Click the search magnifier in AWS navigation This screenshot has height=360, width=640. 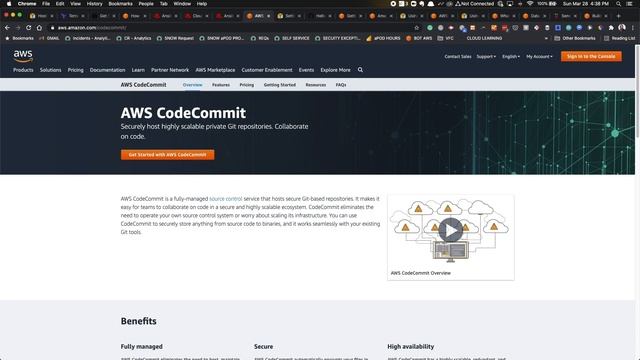(x=360, y=70)
